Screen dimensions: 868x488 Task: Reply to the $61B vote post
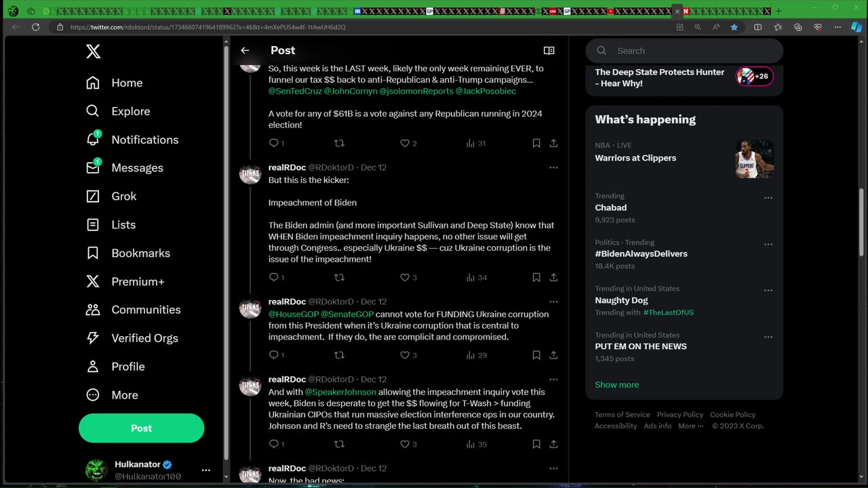pyautogui.click(x=274, y=143)
